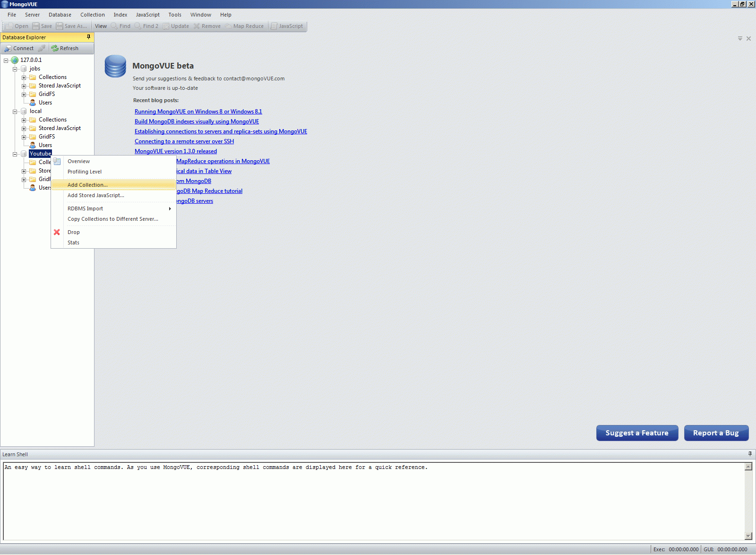
Task: Click the Find magnifier icon in toolbar
Action: [x=114, y=26]
